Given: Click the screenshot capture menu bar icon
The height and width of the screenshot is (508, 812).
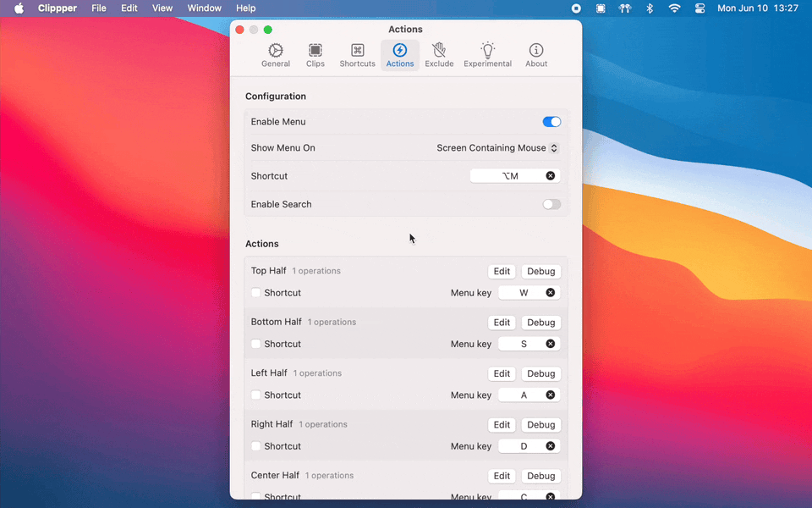Looking at the screenshot, I should [x=601, y=8].
